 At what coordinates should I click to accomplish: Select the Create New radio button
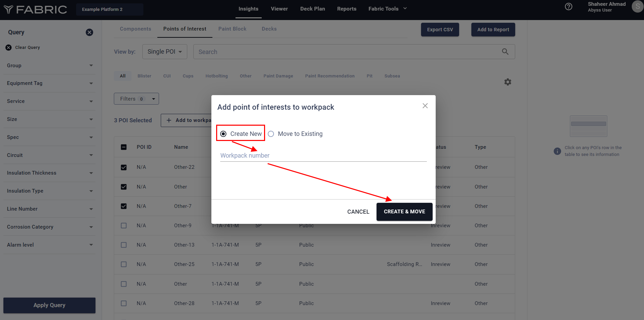coord(223,134)
